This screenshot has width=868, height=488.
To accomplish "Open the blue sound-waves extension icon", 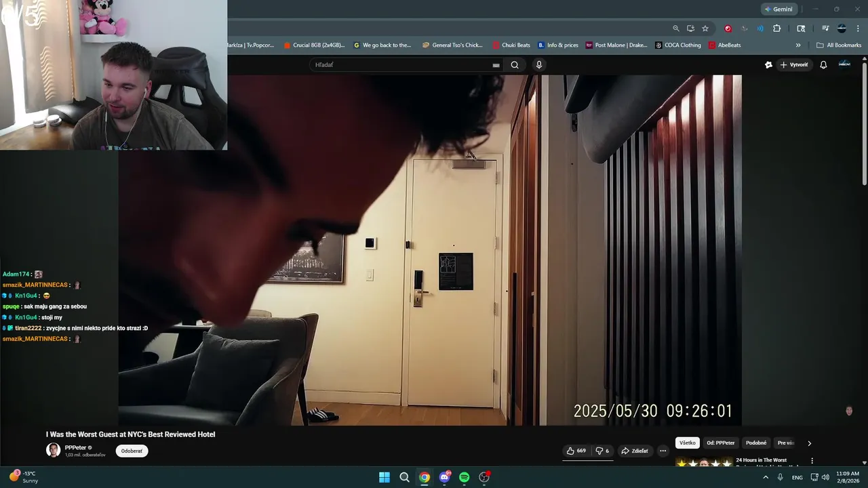I will click(760, 28).
